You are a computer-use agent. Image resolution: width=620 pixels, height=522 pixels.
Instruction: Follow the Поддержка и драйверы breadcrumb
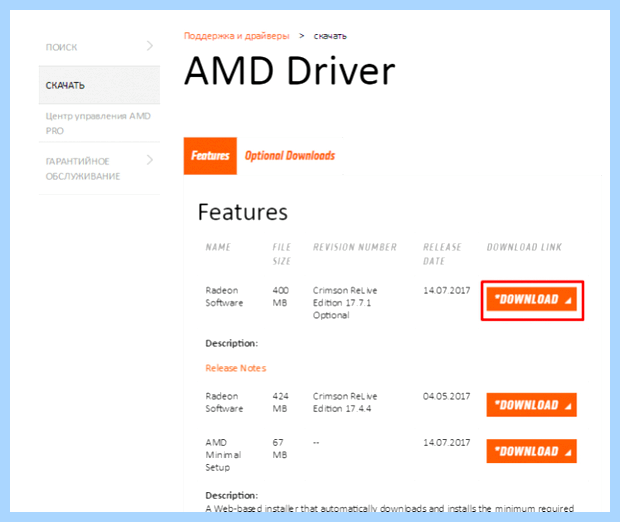(236, 36)
